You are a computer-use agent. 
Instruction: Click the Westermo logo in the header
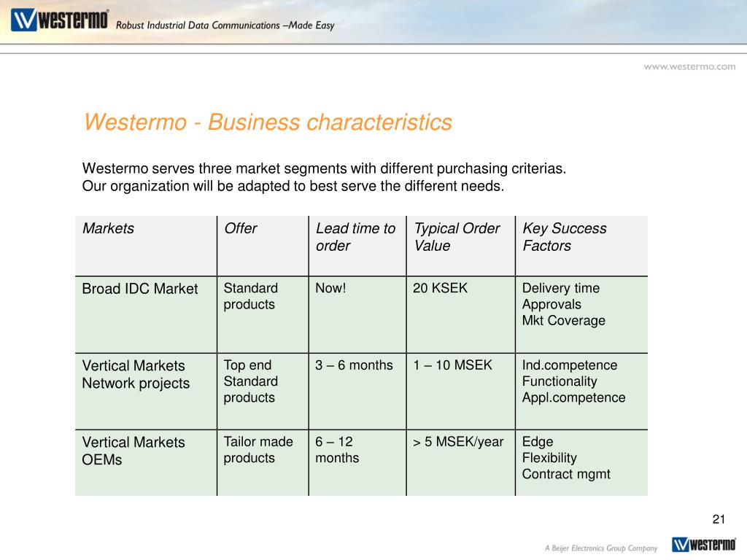click(60, 20)
